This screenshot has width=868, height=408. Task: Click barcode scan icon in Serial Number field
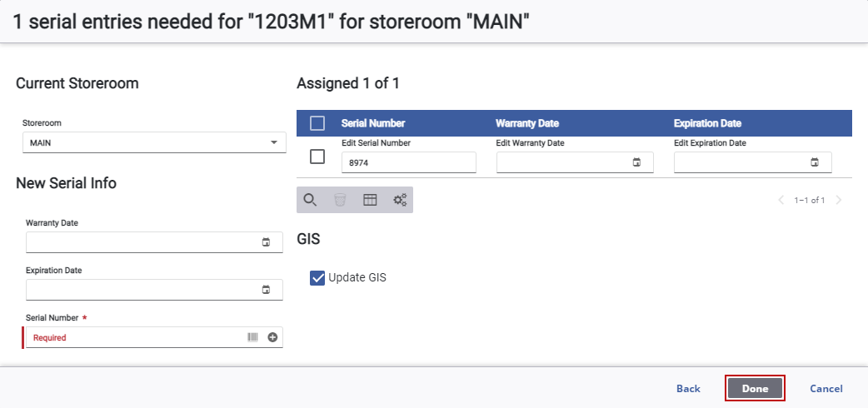click(x=253, y=337)
